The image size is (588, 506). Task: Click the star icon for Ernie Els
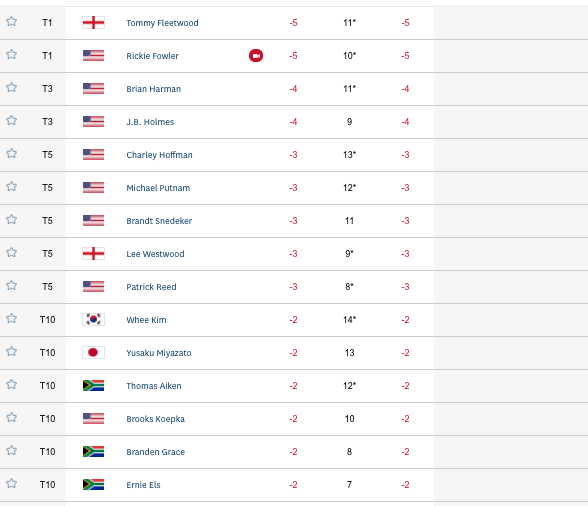12,483
